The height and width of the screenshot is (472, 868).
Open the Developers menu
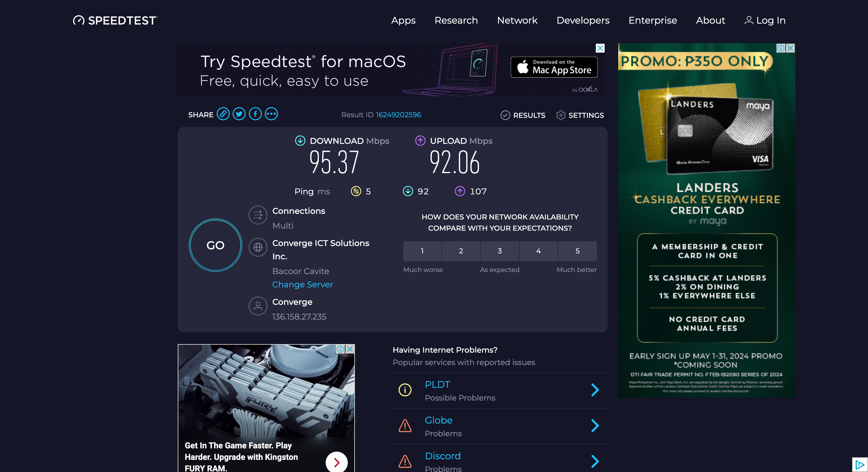point(583,20)
